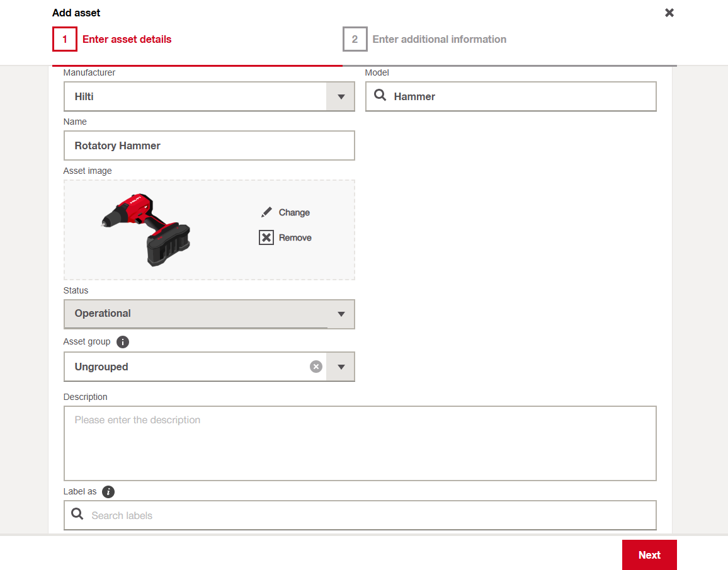
Task: Focus the Description text area
Action: coord(360,443)
